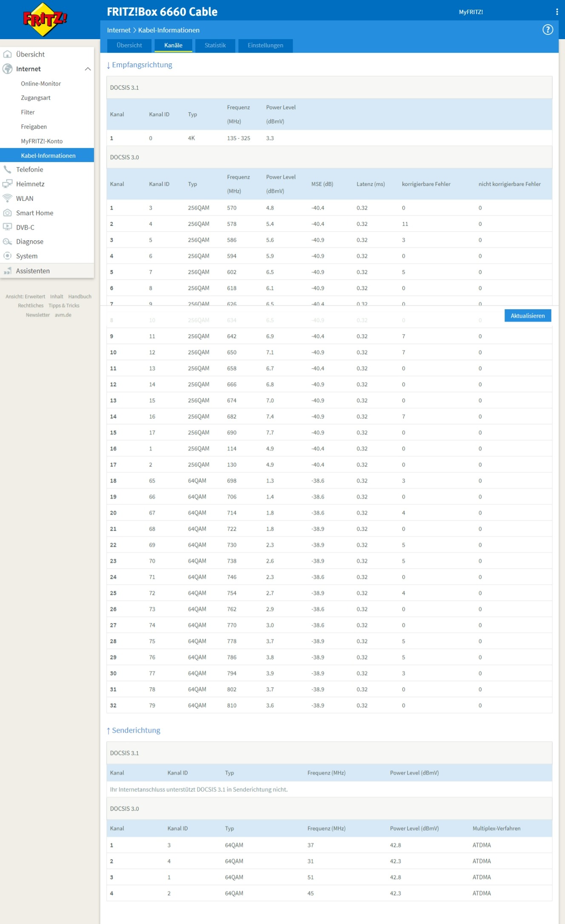565x924 pixels.
Task: Click the 'Latenz (ms)' column header
Action: pos(371,184)
